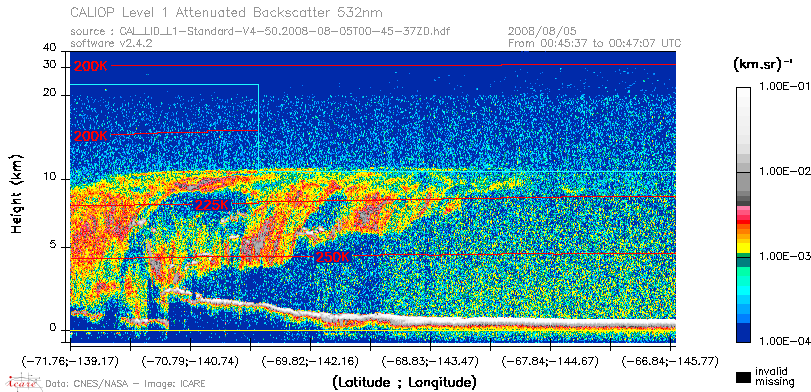
Task: Click the y-axis tick label '40'
Action: (50, 48)
